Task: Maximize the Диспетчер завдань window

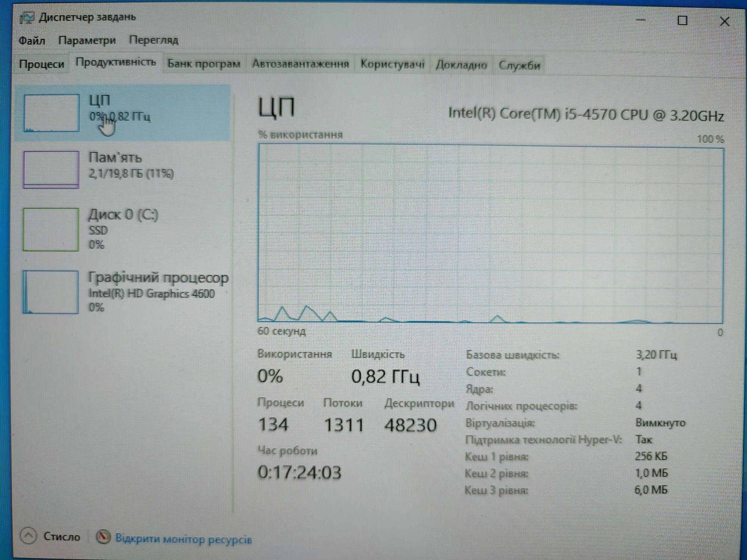Action: 683,21
